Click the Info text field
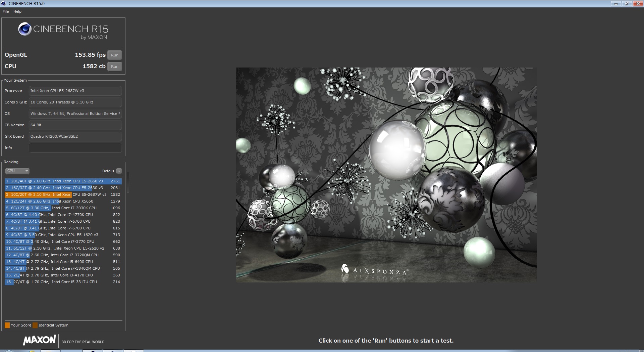The width and height of the screenshot is (644, 352). (75, 148)
